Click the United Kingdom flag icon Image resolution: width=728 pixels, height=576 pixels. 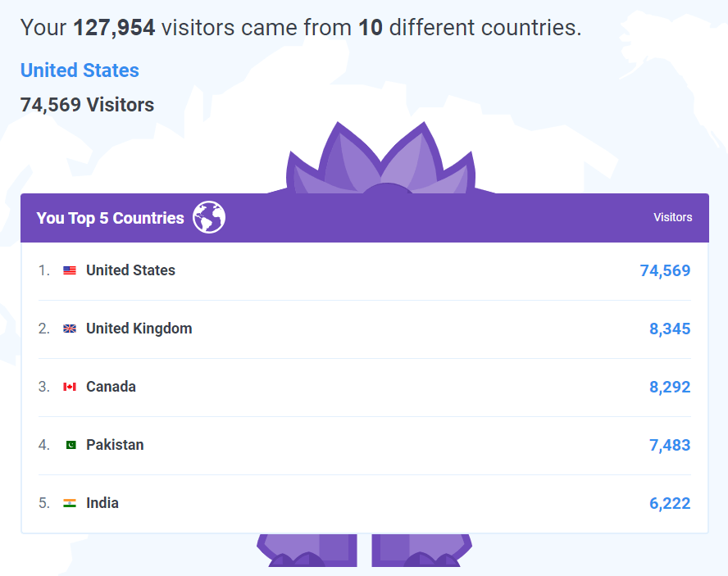69,328
